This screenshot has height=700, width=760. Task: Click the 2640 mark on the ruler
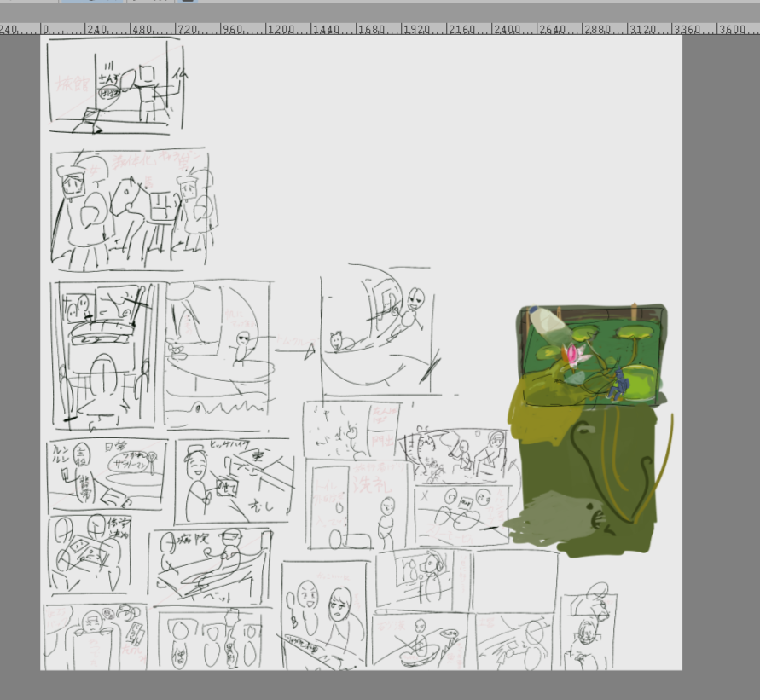[x=551, y=30]
